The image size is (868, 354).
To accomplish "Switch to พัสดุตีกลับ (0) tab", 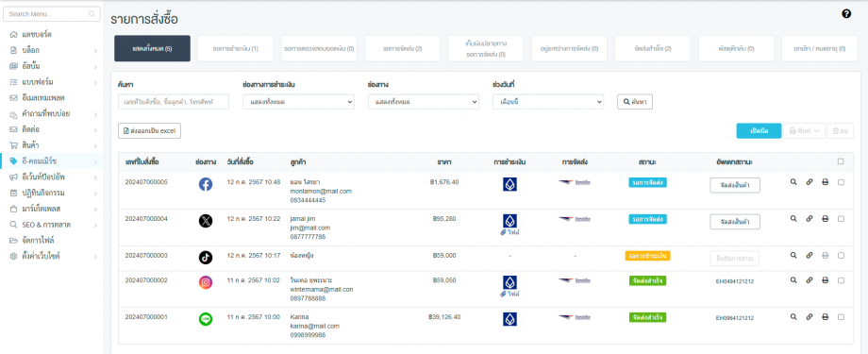I will tap(736, 49).
